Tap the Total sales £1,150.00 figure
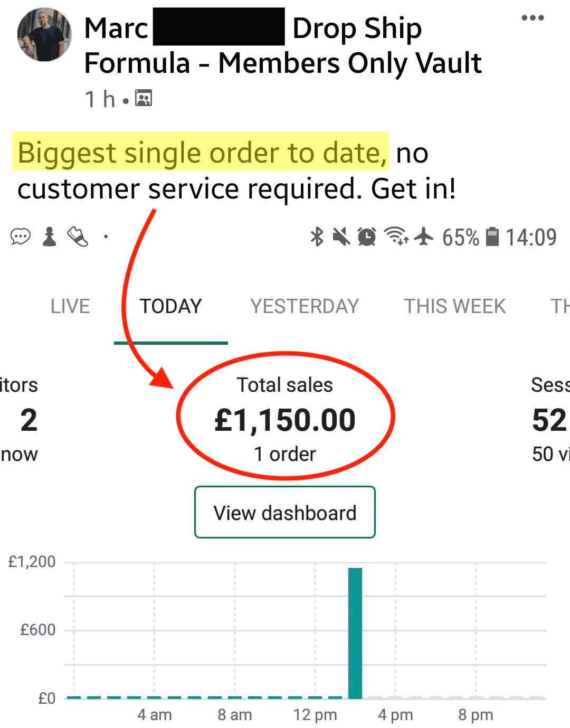This screenshot has width=570, height=728. (x=285, y=420)
